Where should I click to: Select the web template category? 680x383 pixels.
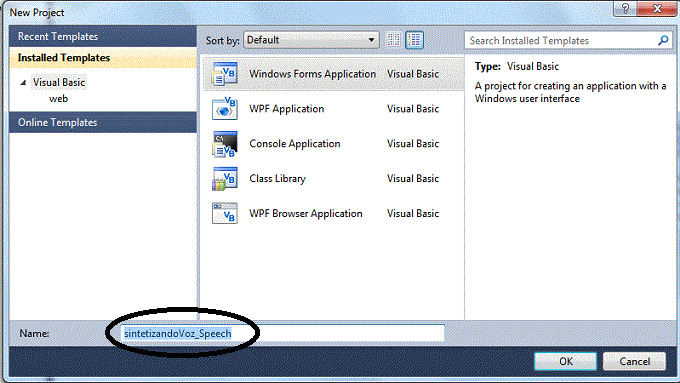tap(58, 99)
